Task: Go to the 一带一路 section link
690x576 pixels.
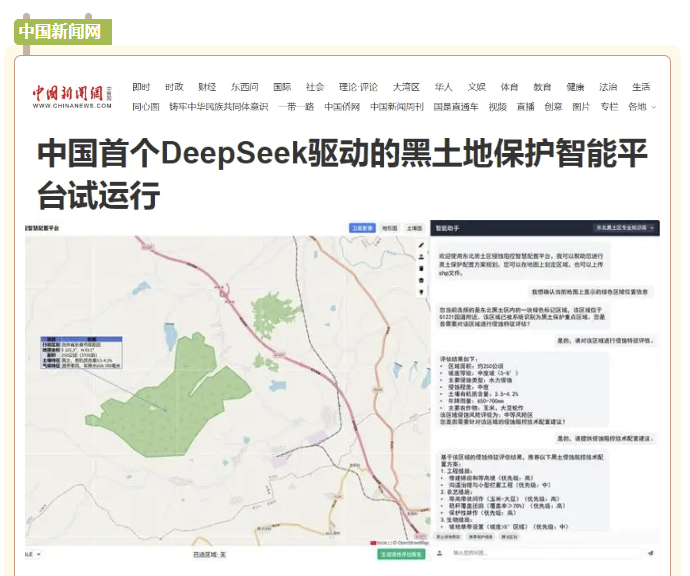Action: point(296,107)
